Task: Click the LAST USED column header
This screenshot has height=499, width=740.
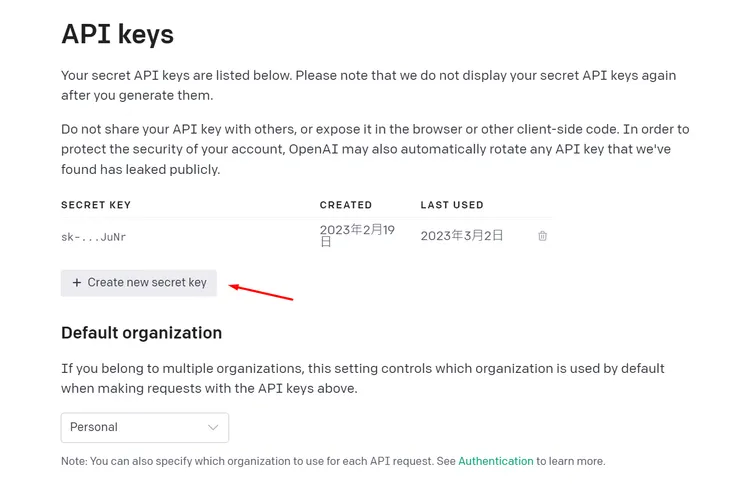Action: tap(452, 205)
